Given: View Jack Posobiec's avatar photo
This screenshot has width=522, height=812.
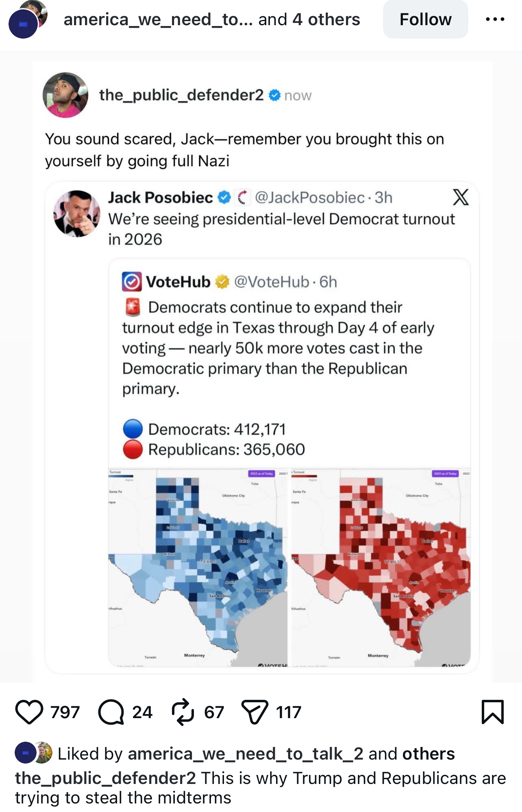Looking at the screenshot, I should pos(77,213).
